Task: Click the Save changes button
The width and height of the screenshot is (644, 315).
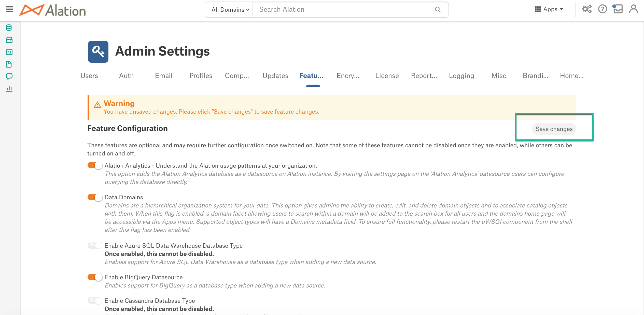Action: tap(554, 129)
